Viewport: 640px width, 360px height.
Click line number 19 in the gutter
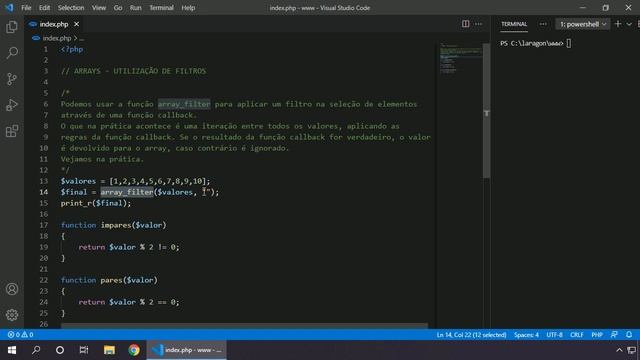tap(44, 247)
